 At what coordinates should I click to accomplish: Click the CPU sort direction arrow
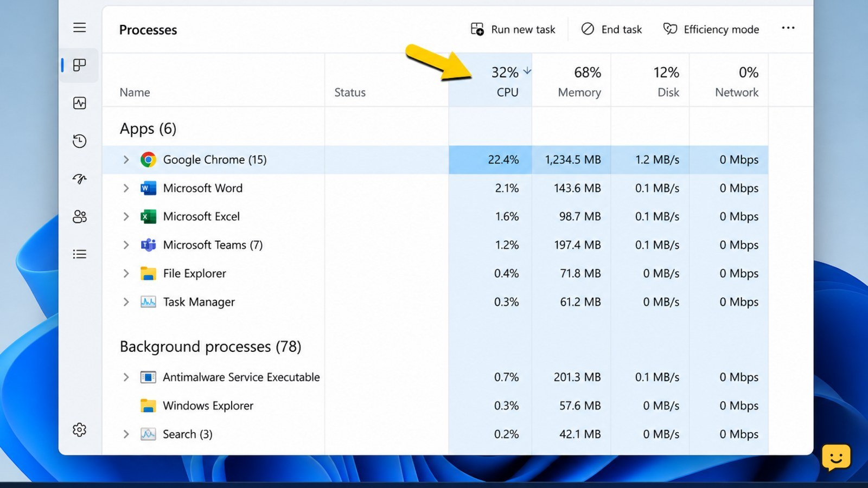coord(527,71)
